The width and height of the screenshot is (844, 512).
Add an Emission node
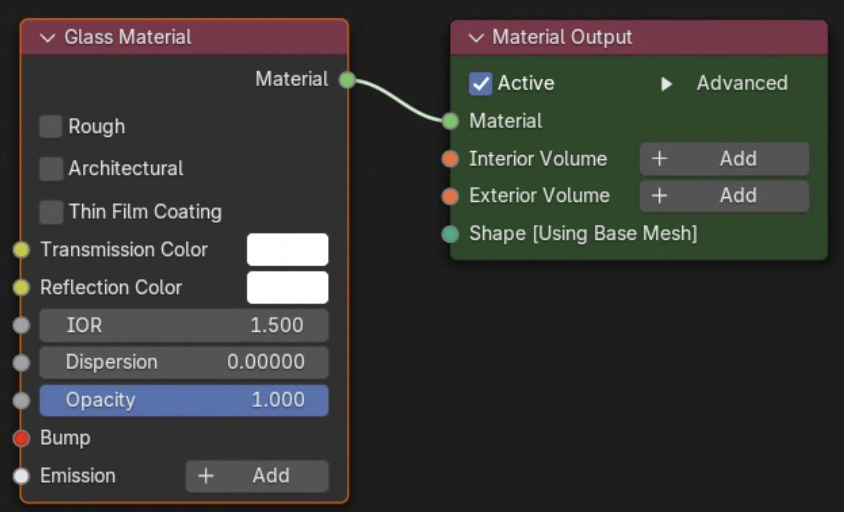pos(257,476)
